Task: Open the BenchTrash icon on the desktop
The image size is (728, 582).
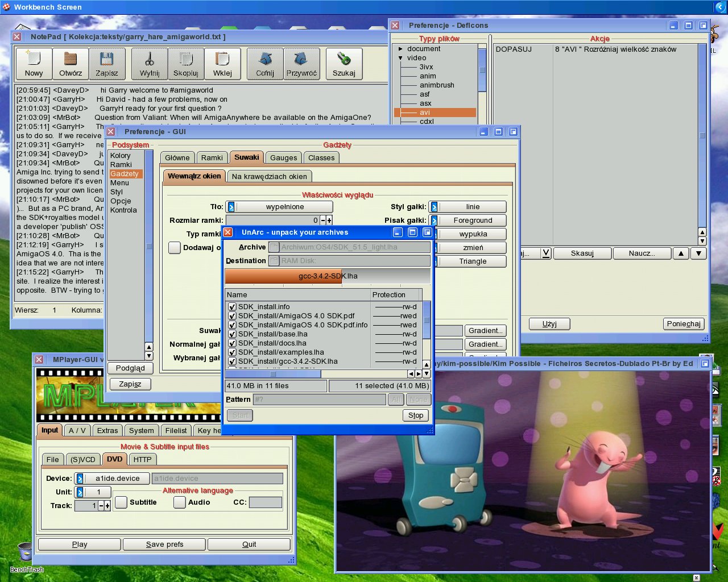Action: 26,552
